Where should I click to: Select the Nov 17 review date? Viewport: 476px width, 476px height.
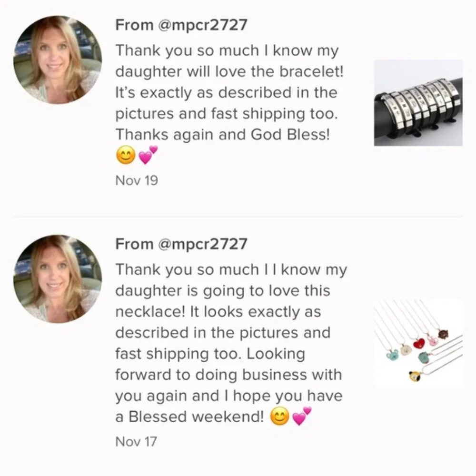tap(136, 441)
